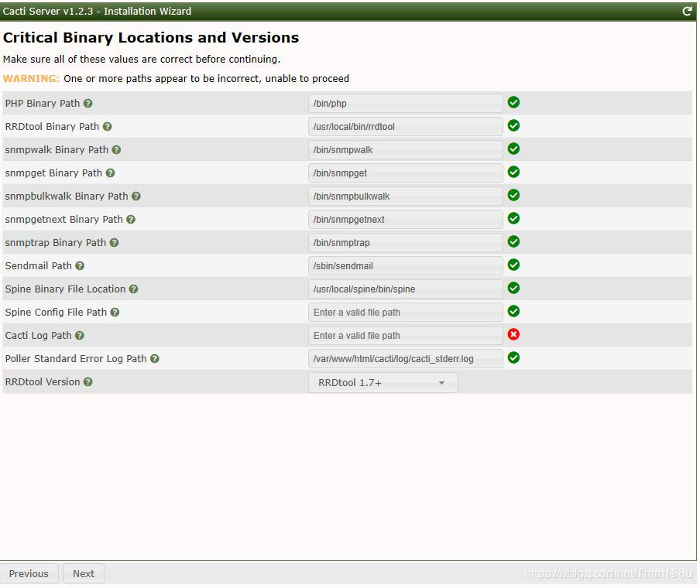Screen dimensions: 700x588
Task: Focus the /bin/snmpwalk path field
Action: (405, 150)
